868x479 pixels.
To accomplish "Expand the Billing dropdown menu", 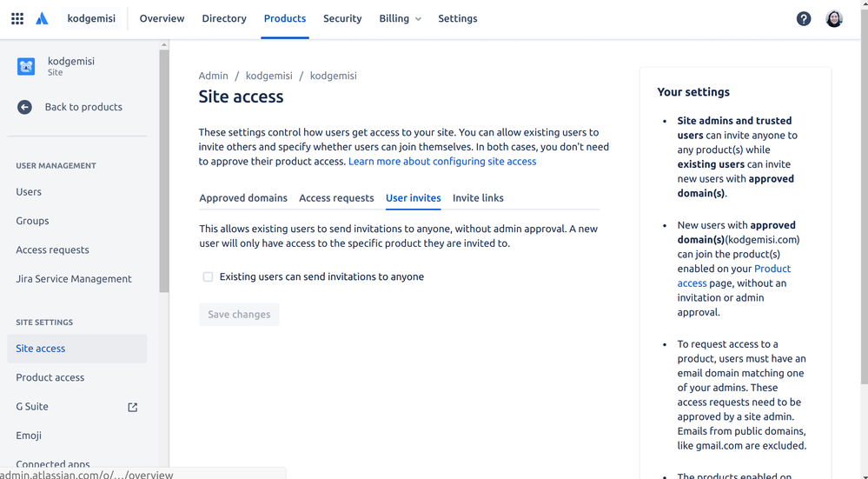I will pyautogui.click(x=400, y=19).
